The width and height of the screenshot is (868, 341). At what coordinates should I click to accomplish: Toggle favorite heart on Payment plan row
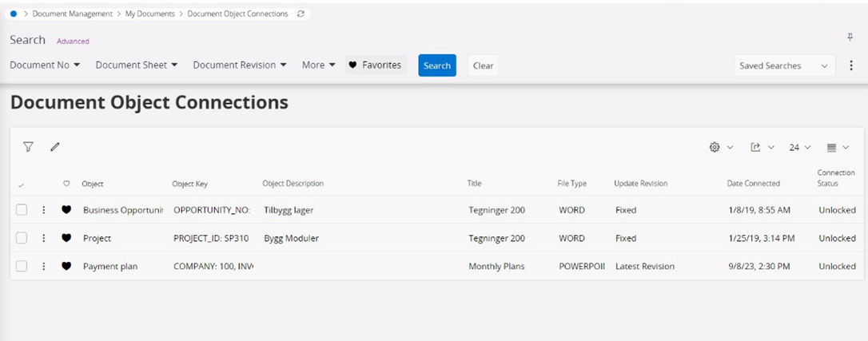(66, 266)
